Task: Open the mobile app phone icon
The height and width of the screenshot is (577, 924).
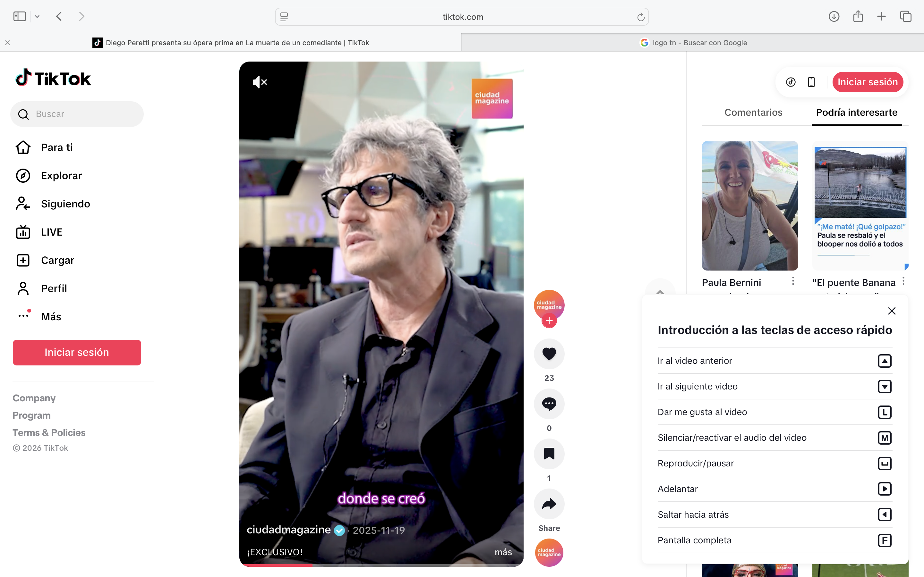Action: [811, 82]
